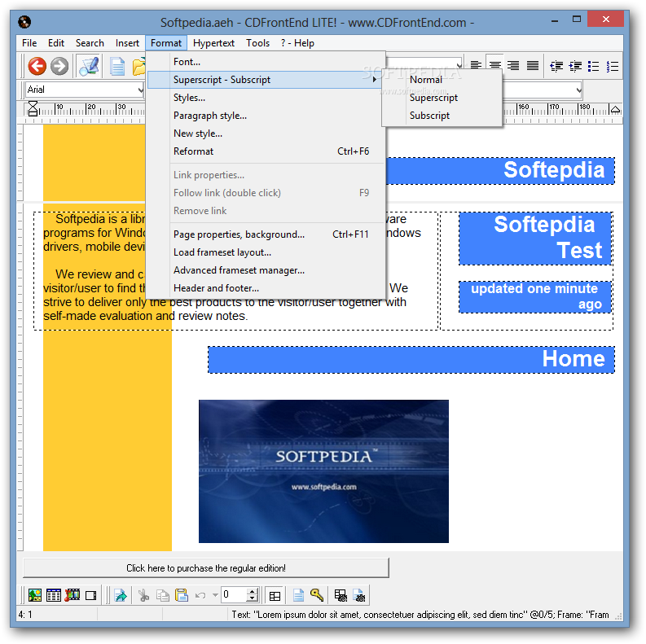Click the open folder icon
This screenshot has height=644, width=646.
pos(138,66)
